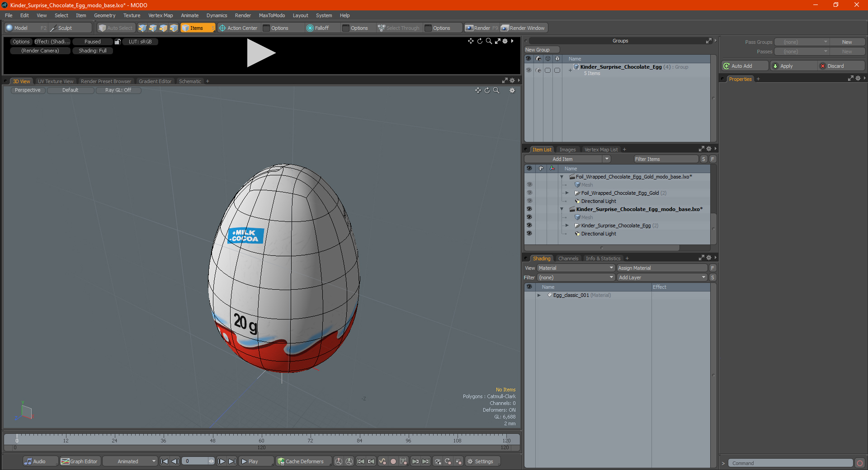Screen dimensions: 868x470
Task: Select Vertices selection mode cube icon
Action: coord(142,28)
